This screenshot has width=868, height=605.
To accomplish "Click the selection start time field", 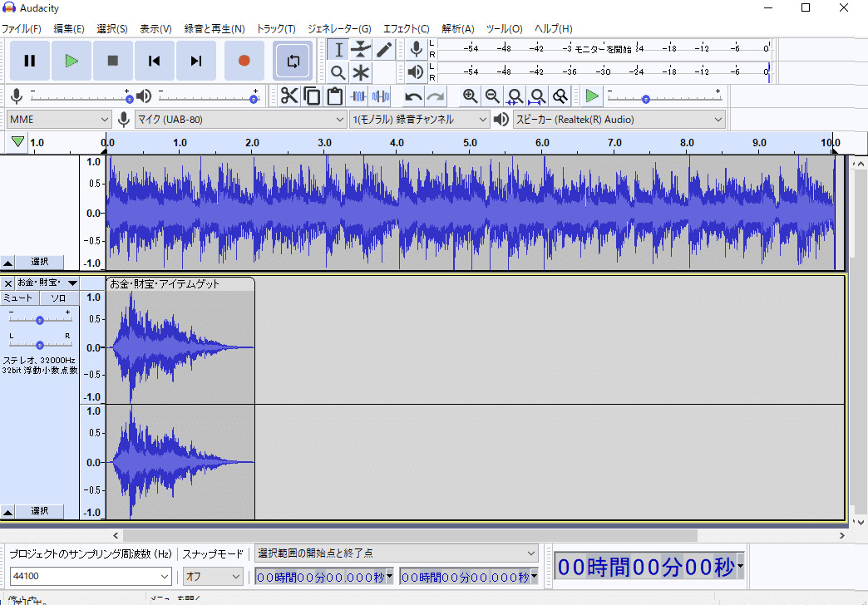I will click(x=324, y=578).
